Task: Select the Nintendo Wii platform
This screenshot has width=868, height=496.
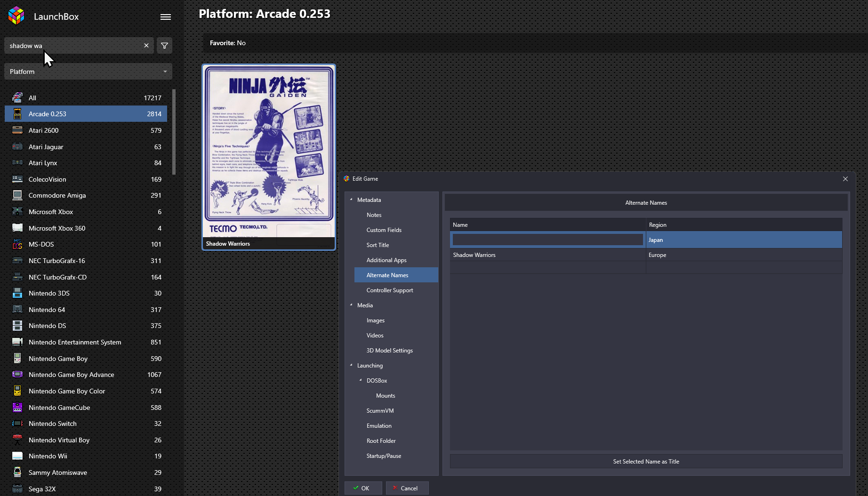Action: point(86,456)
